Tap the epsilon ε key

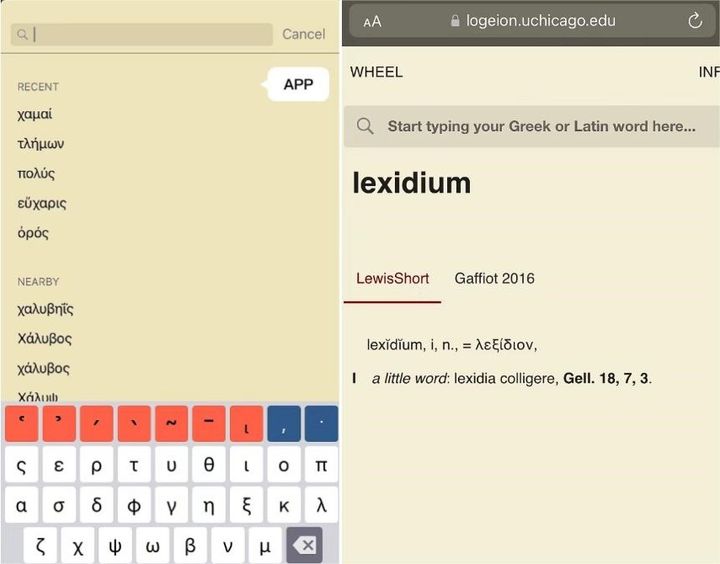pyautogui.click(x=59, y=465)
